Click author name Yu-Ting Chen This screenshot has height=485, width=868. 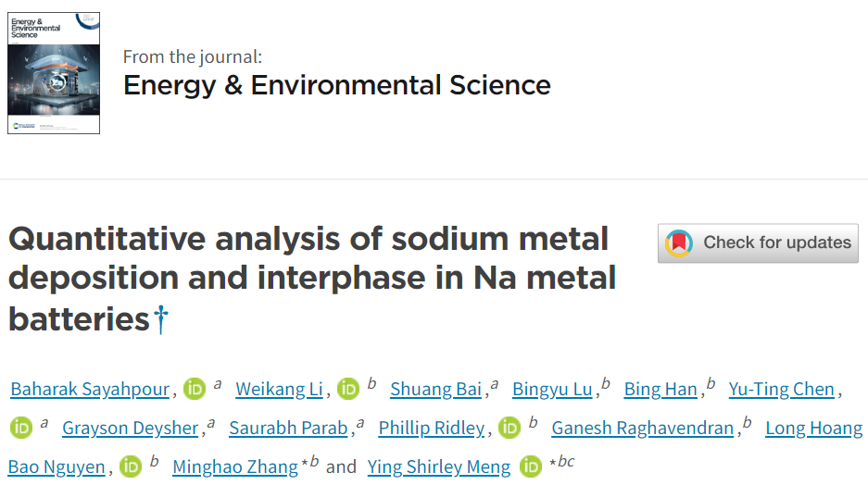click(x=781, y=390)
